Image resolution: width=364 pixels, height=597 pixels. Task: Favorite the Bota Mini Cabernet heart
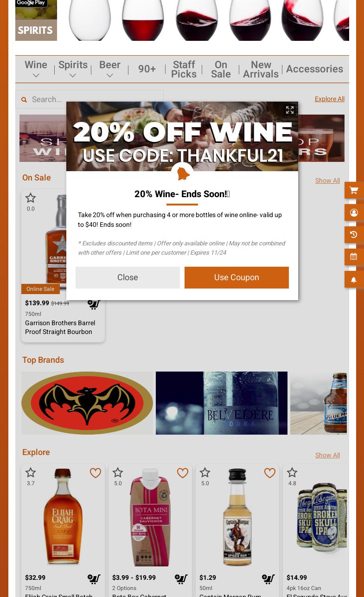click(183, 473)
